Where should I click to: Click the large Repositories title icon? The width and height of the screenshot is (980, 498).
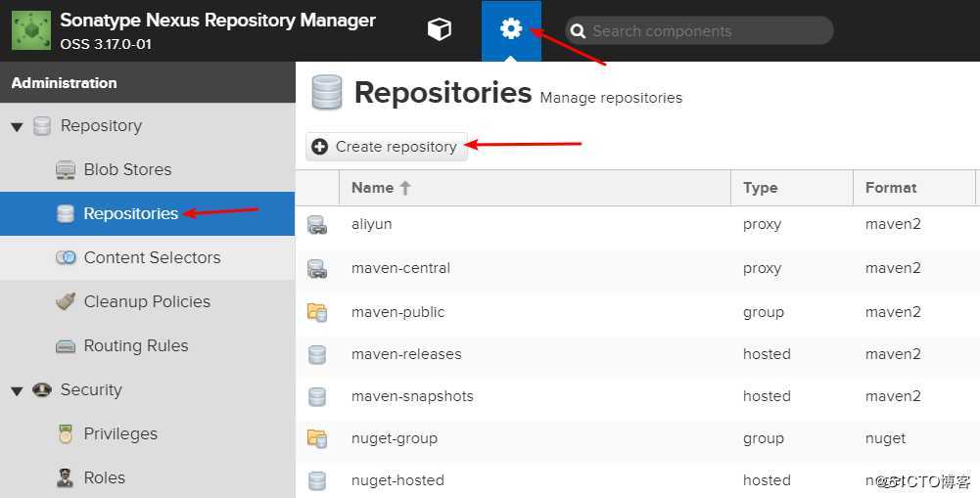click(x=326, y=93)
